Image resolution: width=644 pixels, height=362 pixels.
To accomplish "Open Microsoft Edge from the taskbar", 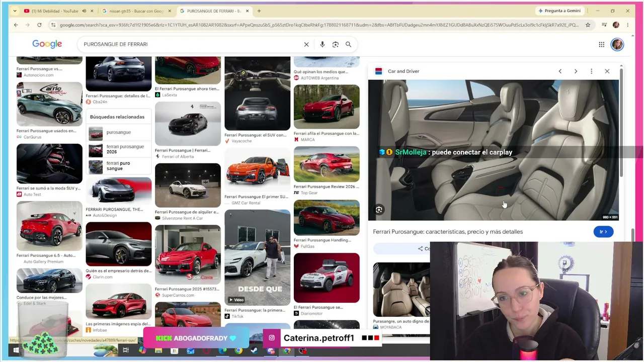I will coord(222,350).
